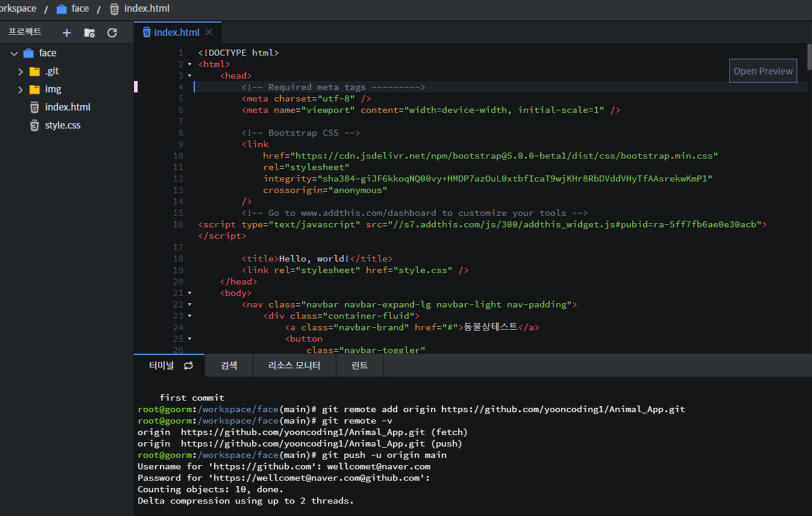This screenshot has height=516, width=812.
Task: Click the 프로젝트 panel title
Action: pyautogui.click(x=25, y=32)
